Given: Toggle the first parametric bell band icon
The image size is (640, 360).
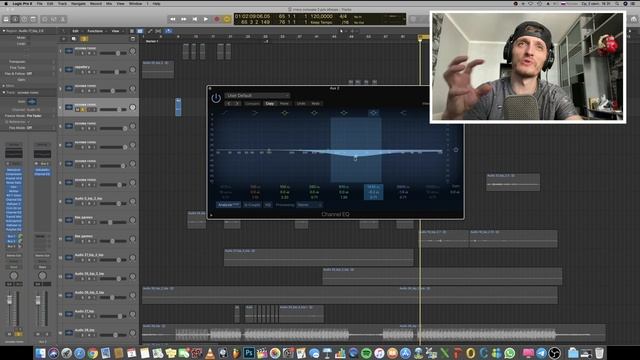Looking at the screenshot, I should click(x=284, y=113).
